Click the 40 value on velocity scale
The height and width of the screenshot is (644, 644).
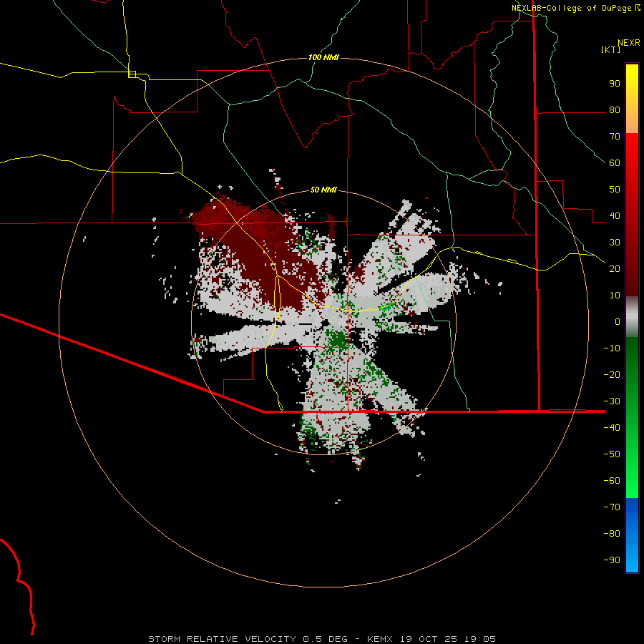click(x=615, y=216)
